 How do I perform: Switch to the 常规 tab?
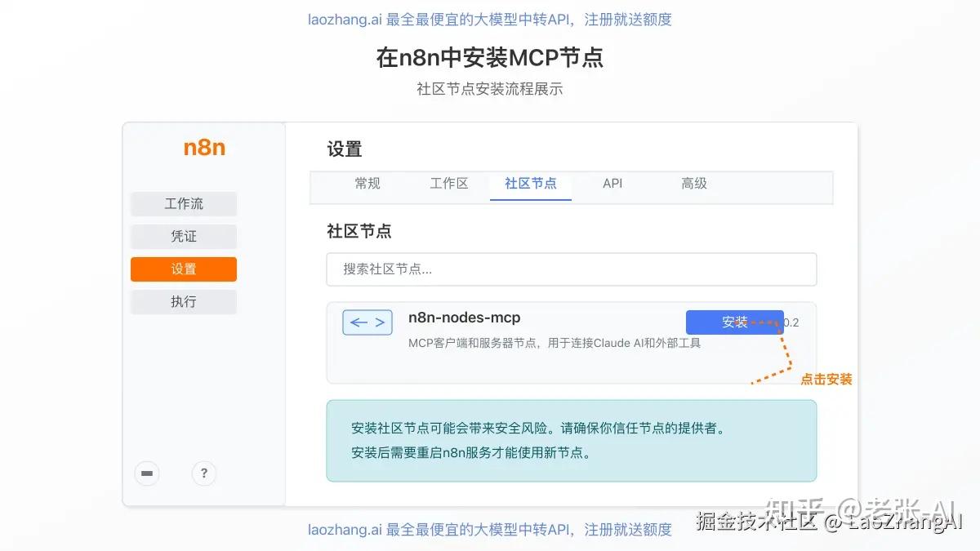coord(367,184)
